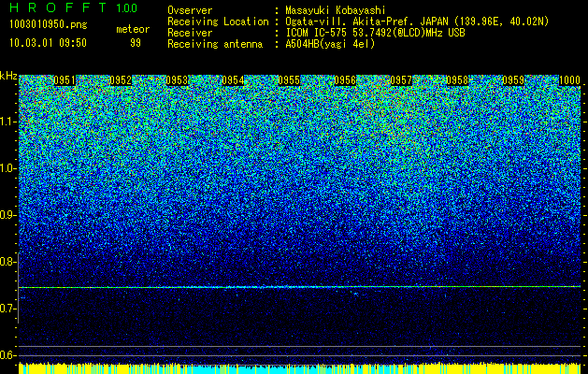Screen dimensions: 588x374
Task: Click the Receiving antenna label
Action: point(215,44)
